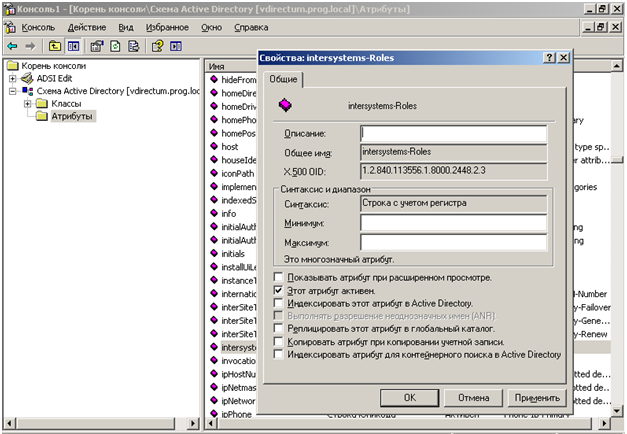Click the Минимум input field
The image size is (627, 434).
(x=453, y=223)
